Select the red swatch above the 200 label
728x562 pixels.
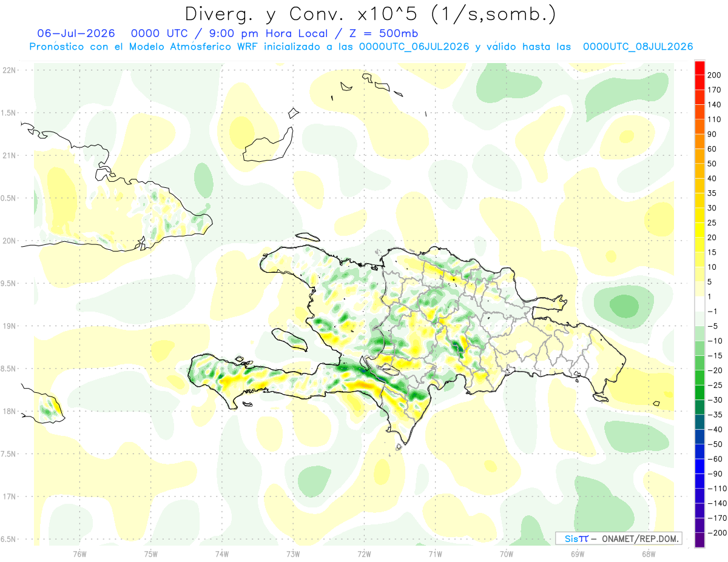point(700,67)
